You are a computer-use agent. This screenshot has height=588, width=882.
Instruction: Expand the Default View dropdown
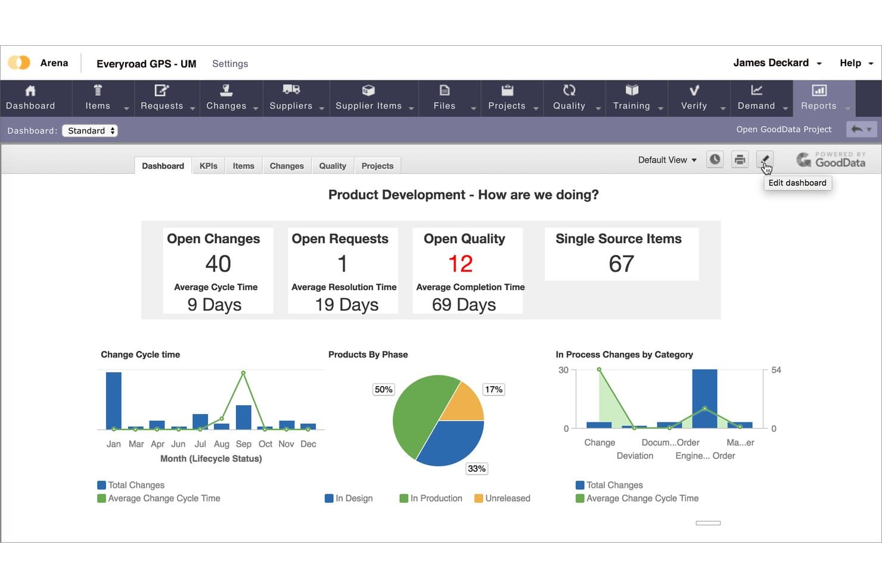667,160
